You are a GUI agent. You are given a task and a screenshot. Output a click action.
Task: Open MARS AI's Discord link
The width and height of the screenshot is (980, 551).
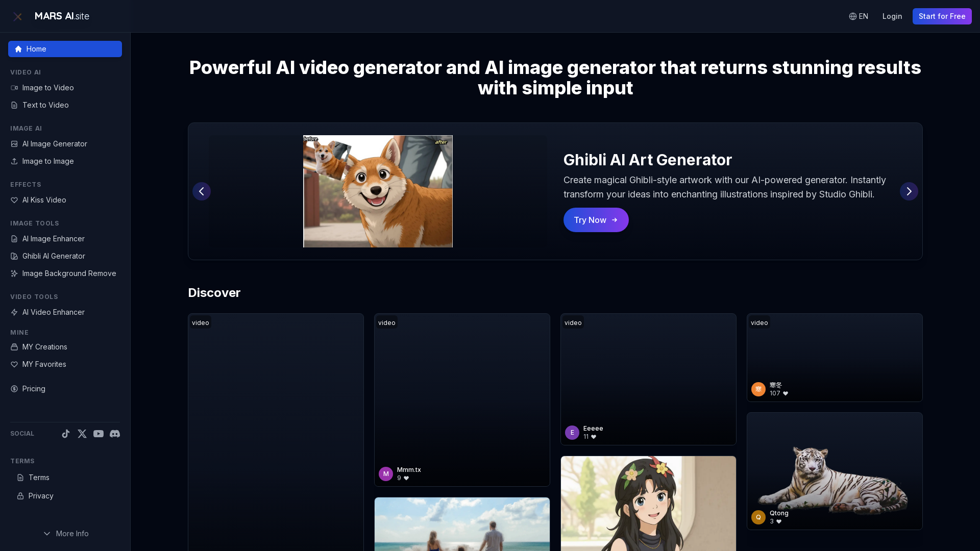[x=115, y=434]
